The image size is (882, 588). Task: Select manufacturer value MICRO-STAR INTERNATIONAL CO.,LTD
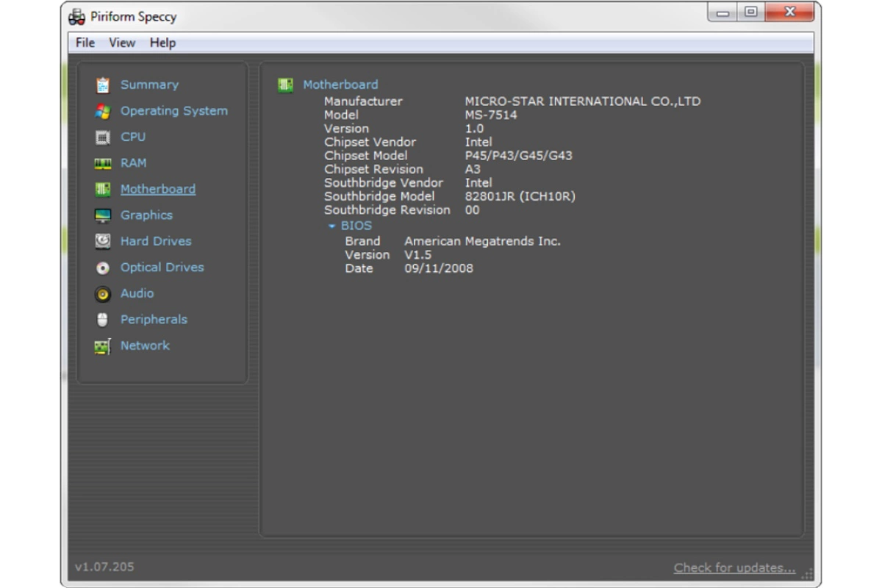click(x=583, y=101)
